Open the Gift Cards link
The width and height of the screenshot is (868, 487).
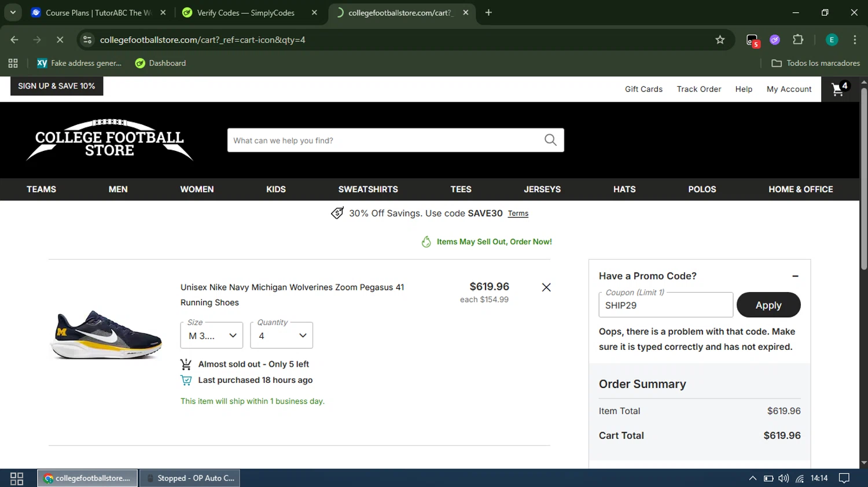pos(643,89)
